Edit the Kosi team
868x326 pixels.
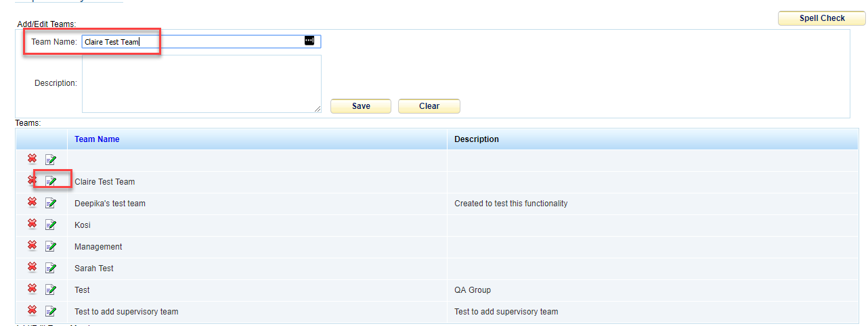(x=51, y=225)
